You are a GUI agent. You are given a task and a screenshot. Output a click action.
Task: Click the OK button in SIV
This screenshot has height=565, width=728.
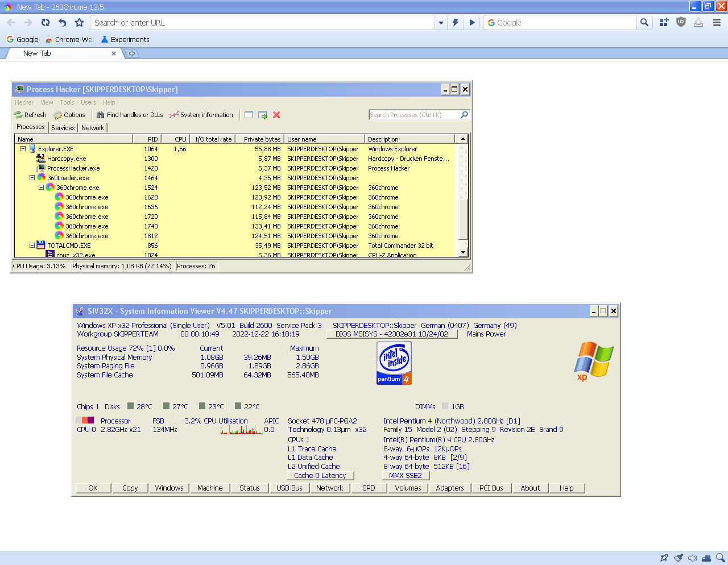pyautogui.click(x=93, y=488)
